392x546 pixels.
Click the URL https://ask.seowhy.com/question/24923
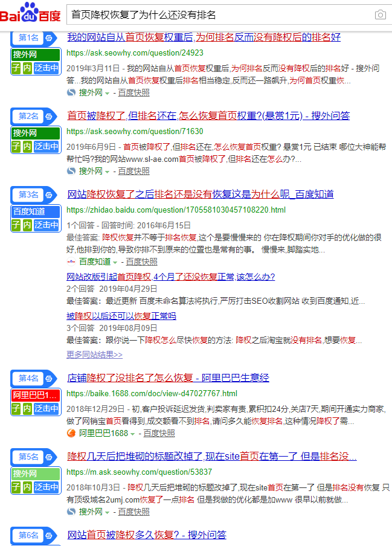click(135, 53)
